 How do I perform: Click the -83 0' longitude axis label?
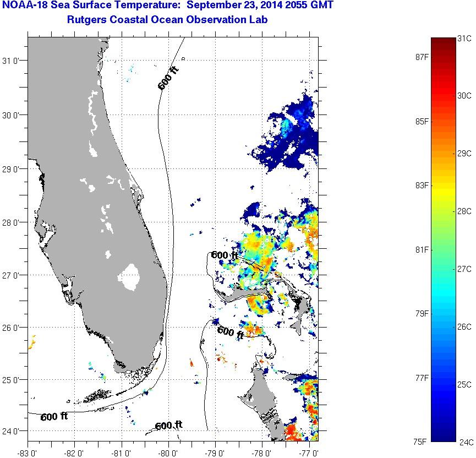(x=28, y=453)
